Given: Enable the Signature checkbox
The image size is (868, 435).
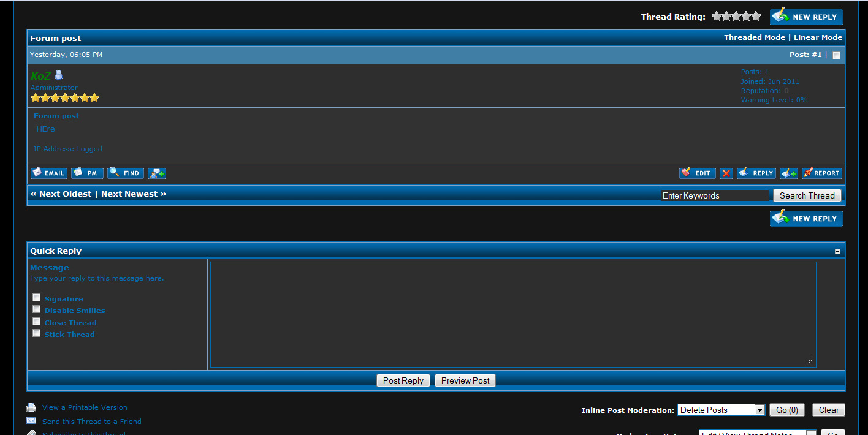Looking at the screenshot, I should tap(37, 298).
